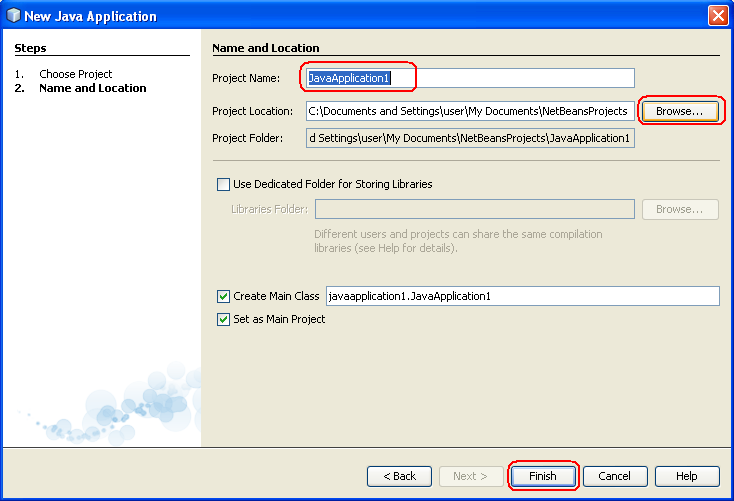
Task: Uncheck the Create Main Class checkbox
Action: [223, 296]
